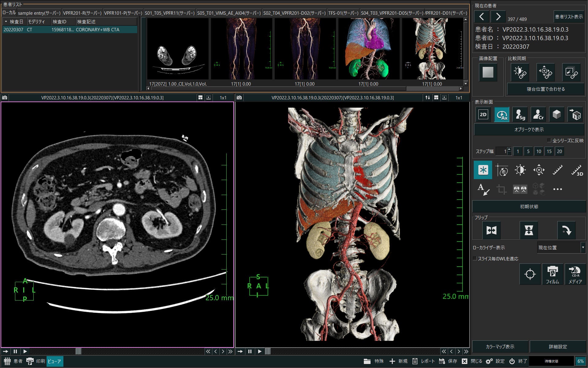Toggle zoom pan sync in 比較同期
Screen dimensions: 588x368
[x=545, y=72]
